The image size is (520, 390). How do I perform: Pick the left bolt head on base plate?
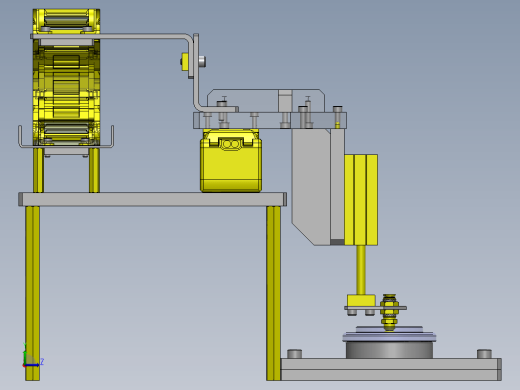pos(294,354)
